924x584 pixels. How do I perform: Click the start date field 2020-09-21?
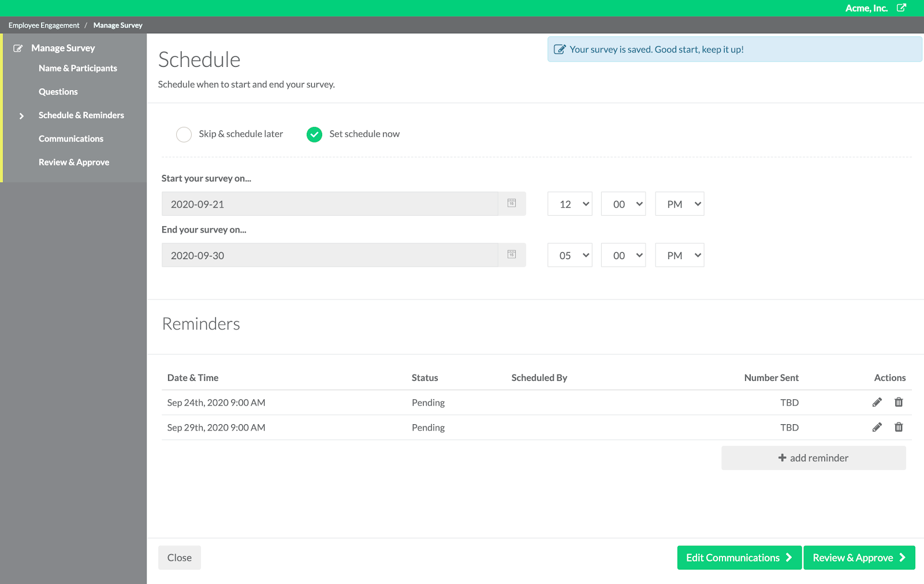(330, 204)
